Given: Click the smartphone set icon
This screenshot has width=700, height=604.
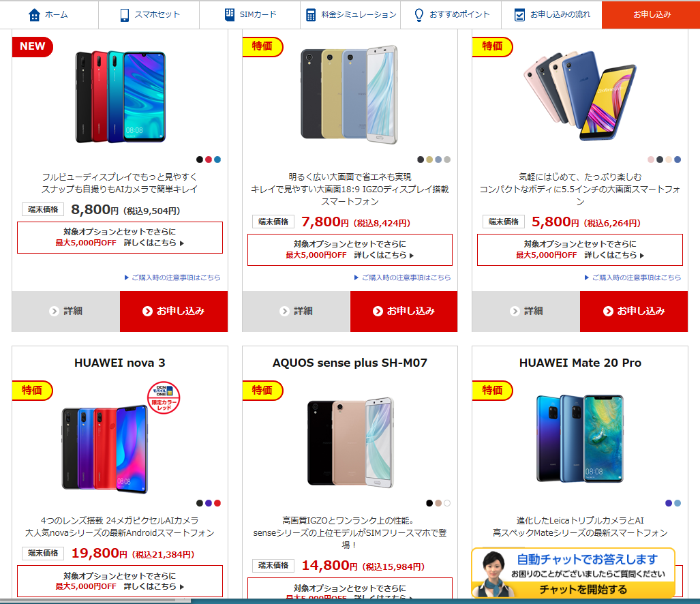Looking at the screenshot, I should pos(125,15).
